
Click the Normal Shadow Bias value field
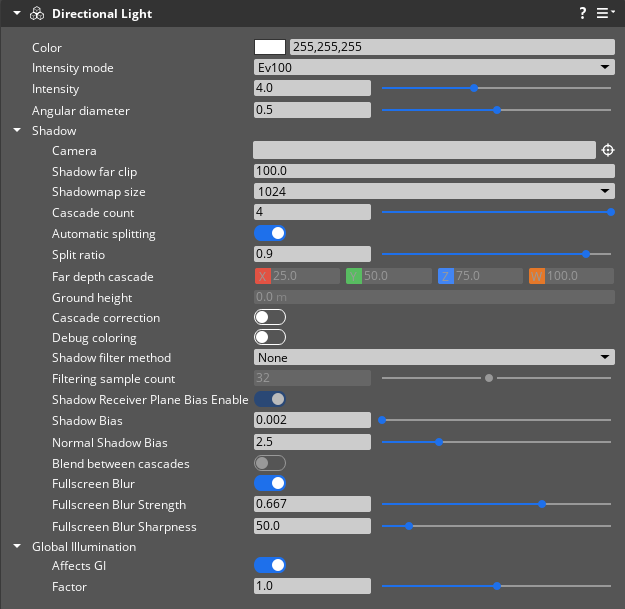click(x=313, y=441)
